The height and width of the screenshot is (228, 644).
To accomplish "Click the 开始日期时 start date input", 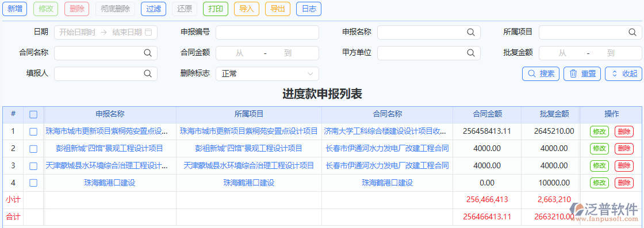I will click(77, 32).
